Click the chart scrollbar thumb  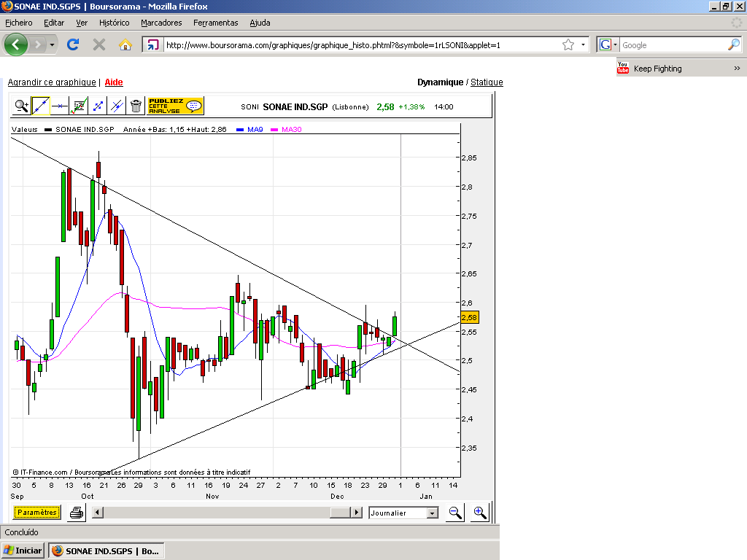[340, 513]
